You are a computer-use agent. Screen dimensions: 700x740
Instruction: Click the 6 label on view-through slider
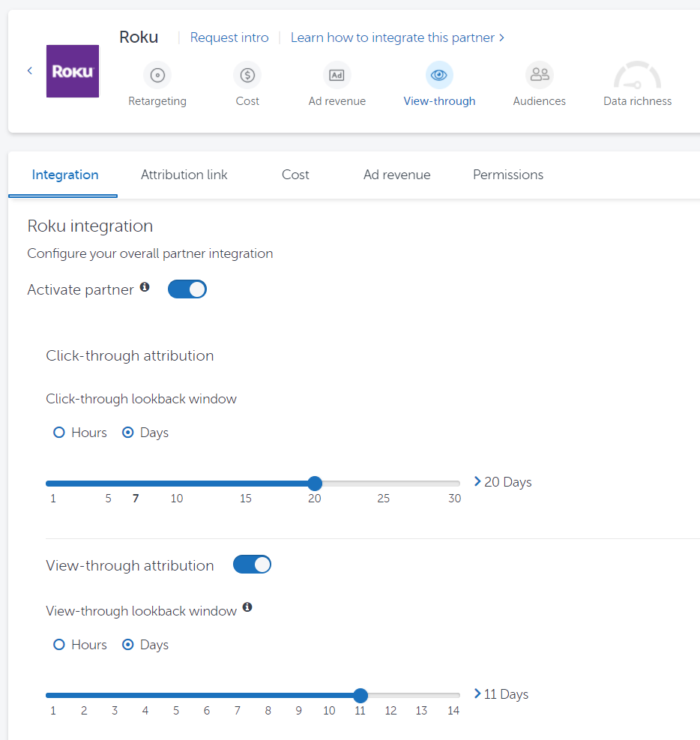[207, 711]
